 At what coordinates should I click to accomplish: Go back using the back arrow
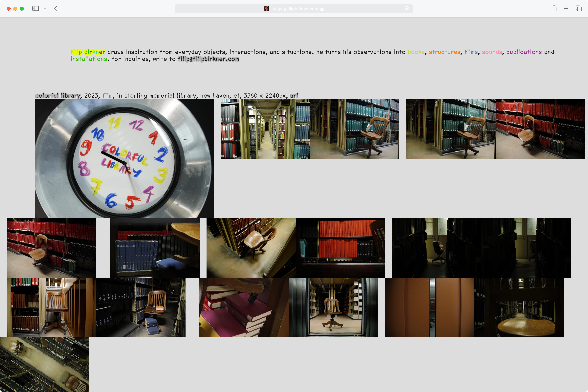(x=56, y=8)
